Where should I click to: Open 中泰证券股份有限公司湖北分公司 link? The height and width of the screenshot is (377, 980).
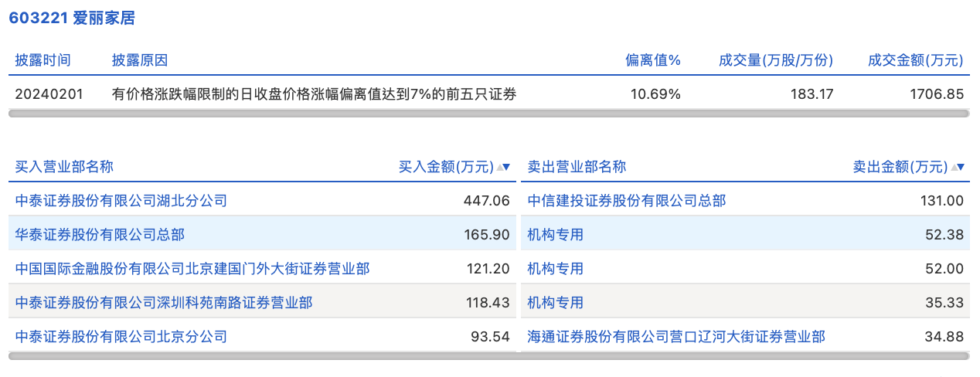[121, 201]
